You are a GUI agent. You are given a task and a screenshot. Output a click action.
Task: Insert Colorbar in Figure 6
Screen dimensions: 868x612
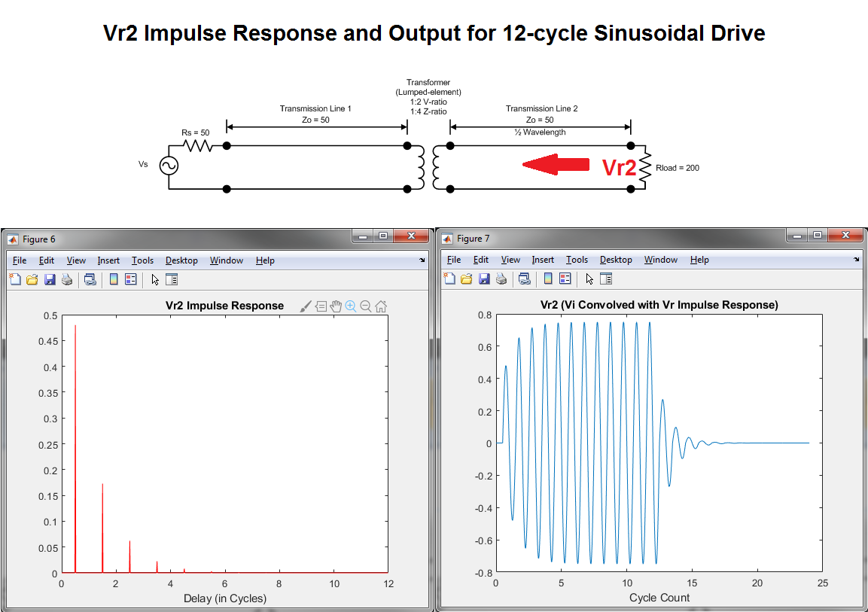(x=114, y=280)
